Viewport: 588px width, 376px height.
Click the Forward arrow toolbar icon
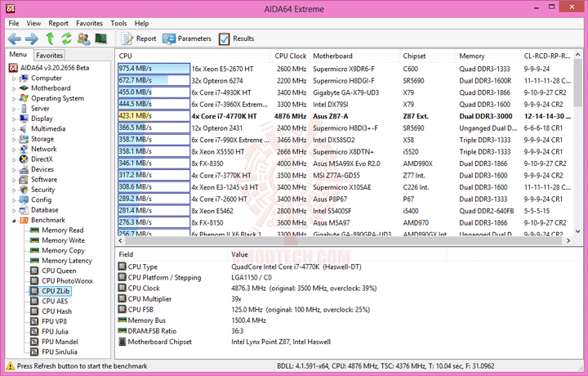[32, 38]
